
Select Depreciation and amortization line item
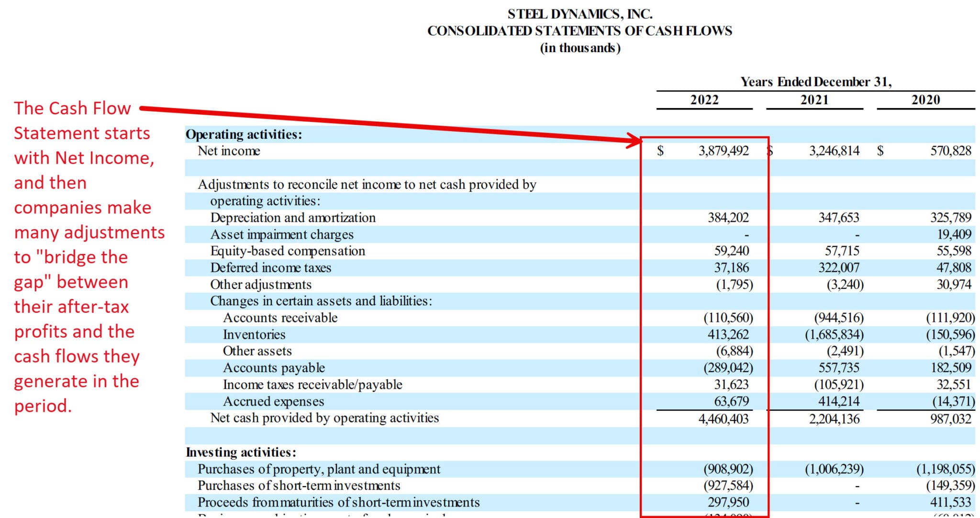tap(293, 218)
